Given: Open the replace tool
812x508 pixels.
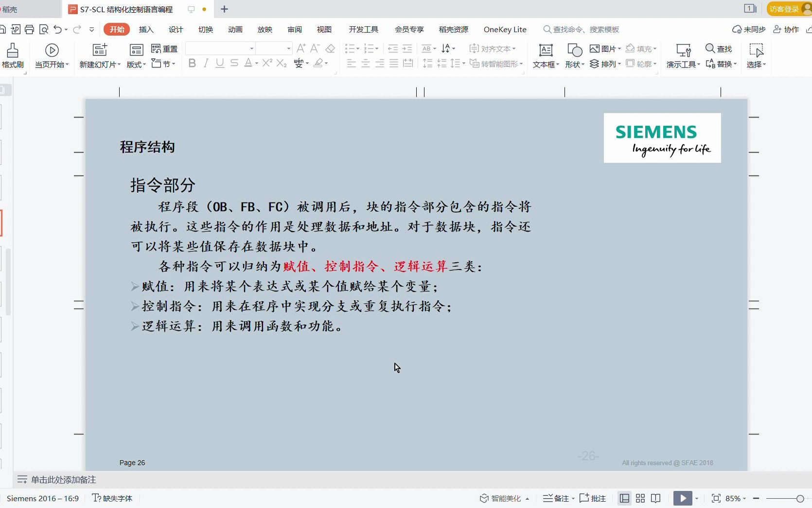Looking at the screenshot, I should pos(721,63).
